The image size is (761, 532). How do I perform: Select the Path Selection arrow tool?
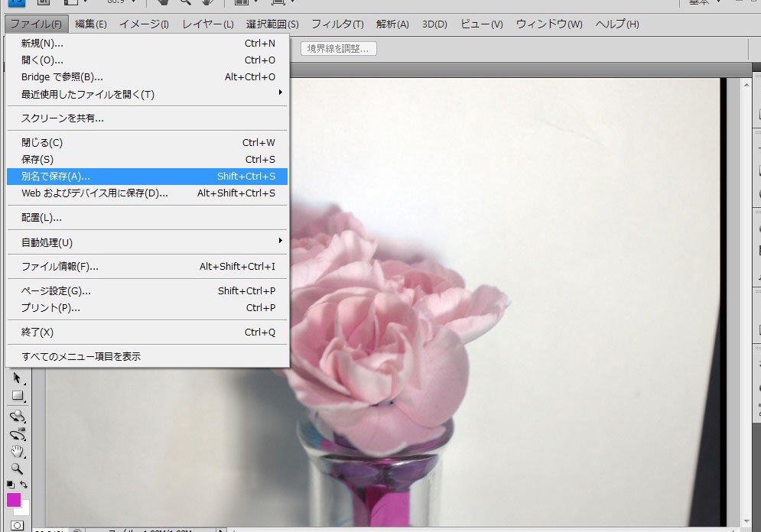click(17, 378)
